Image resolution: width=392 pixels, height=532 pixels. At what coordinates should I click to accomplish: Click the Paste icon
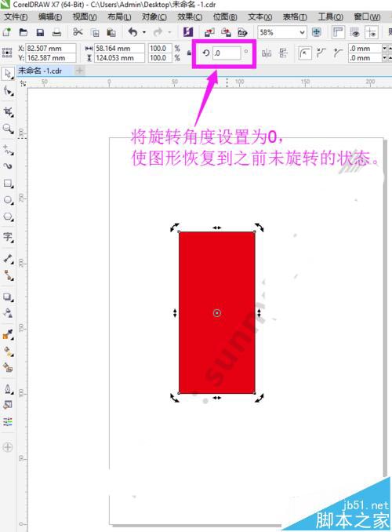[111, 33]
